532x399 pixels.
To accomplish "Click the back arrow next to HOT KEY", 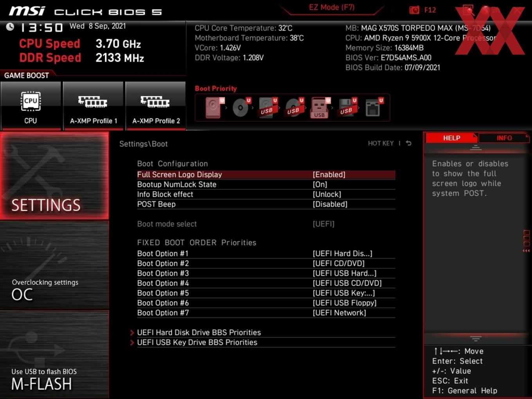I will click(x=408, y=143).
